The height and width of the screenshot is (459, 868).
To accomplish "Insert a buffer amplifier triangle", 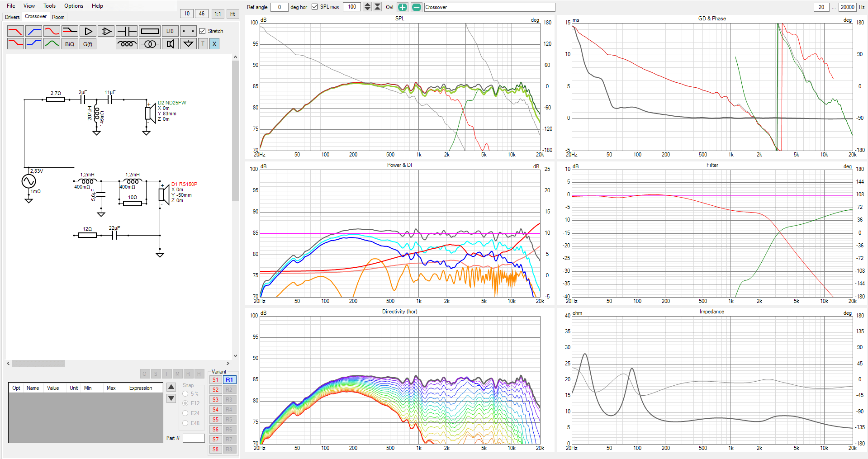I will click(88, 31).
